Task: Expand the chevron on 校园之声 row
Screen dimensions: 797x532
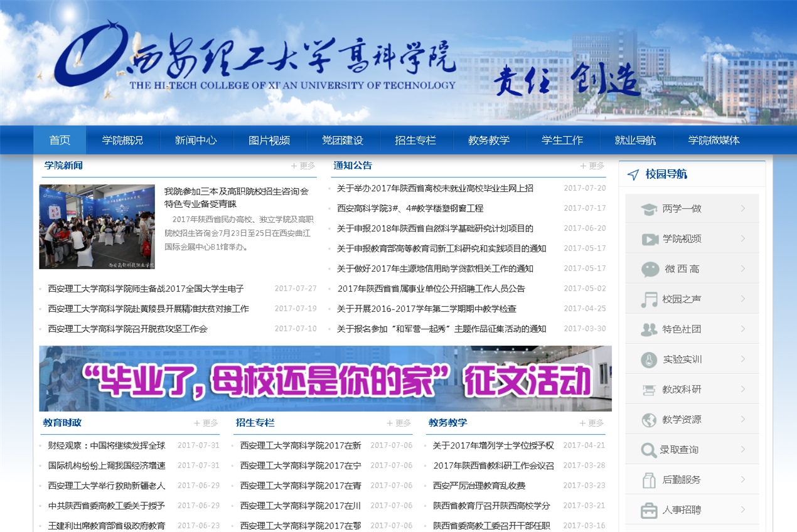Action: pyautogui.click(x=743, y=299)
